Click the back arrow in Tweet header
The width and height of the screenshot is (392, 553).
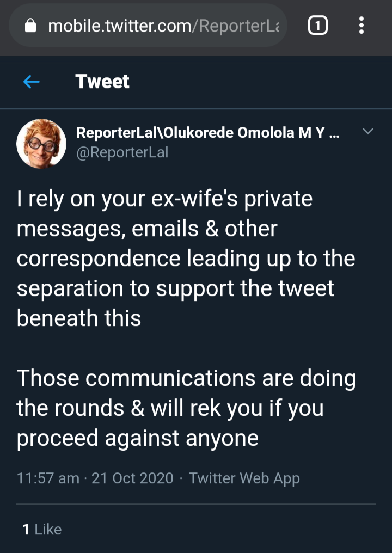coord(32,82)
